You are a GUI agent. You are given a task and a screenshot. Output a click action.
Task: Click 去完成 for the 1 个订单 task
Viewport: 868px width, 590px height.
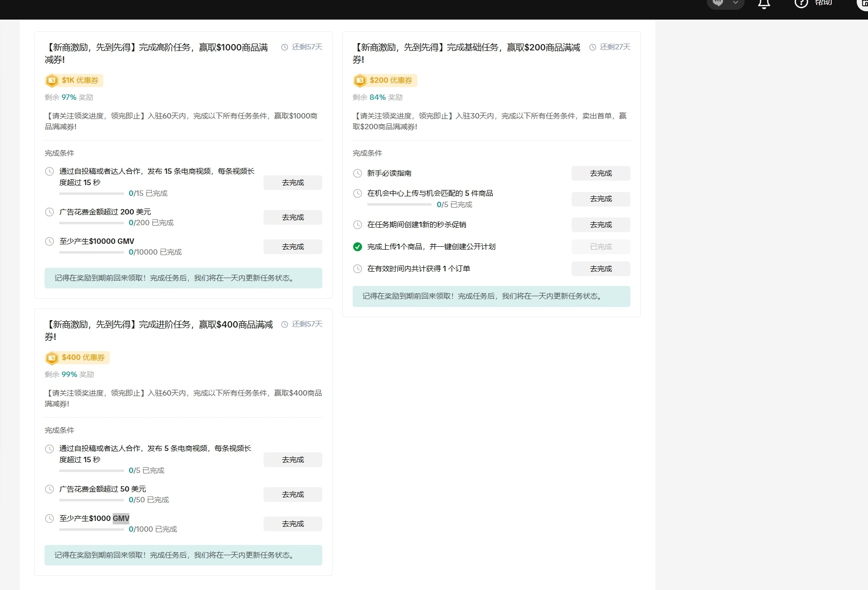(601, 269)
